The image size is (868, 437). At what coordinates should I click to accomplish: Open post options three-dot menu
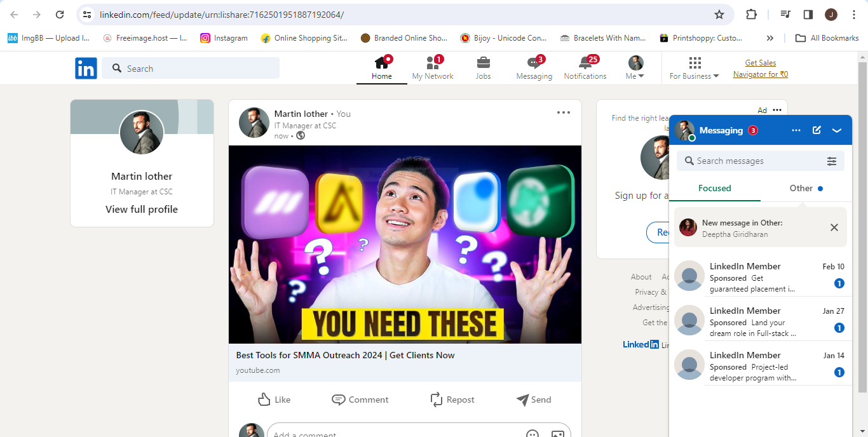coord(564,112)
